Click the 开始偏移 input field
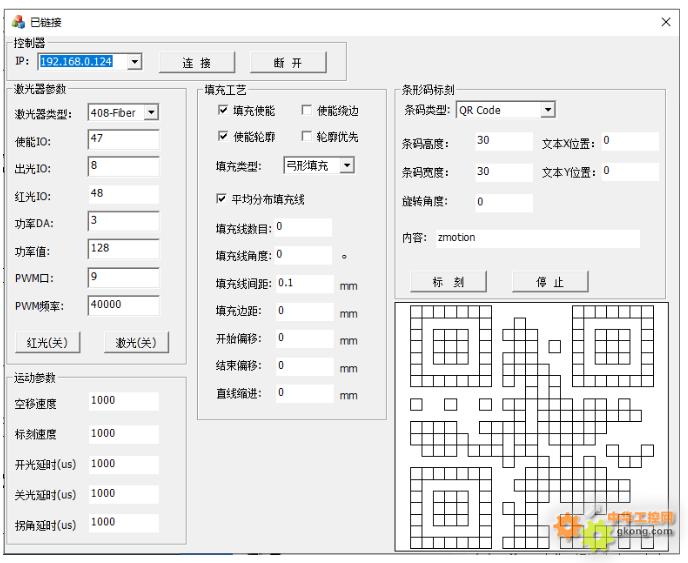 tap(305, 339)
